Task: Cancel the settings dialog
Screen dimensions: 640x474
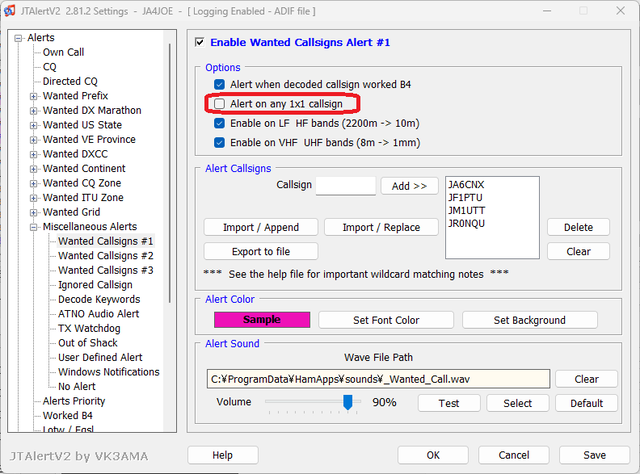Action: coord(514,455)
